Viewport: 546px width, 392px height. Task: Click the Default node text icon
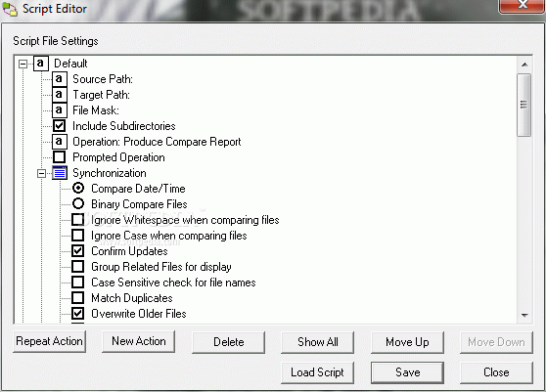[41, 64]
